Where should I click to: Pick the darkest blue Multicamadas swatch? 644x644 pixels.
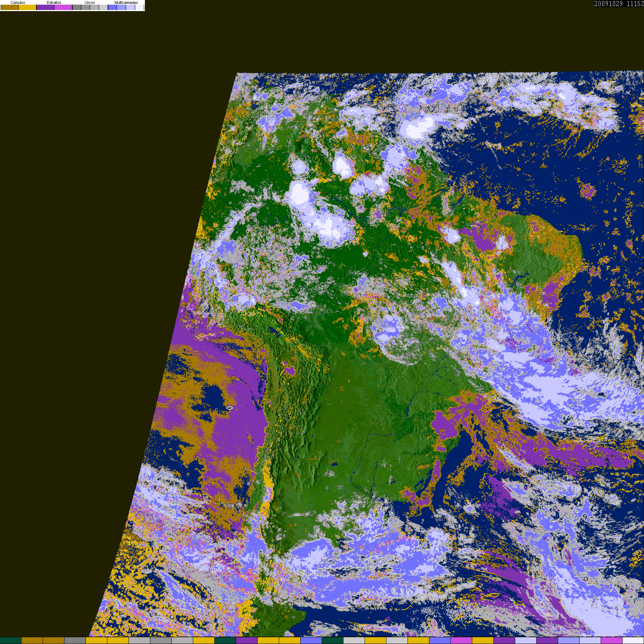(x=113, y=8)
